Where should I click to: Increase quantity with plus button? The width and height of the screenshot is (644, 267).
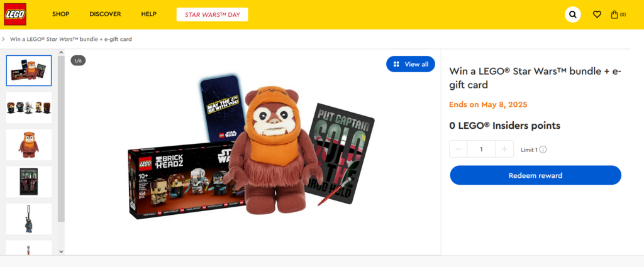tap(504, 150)
